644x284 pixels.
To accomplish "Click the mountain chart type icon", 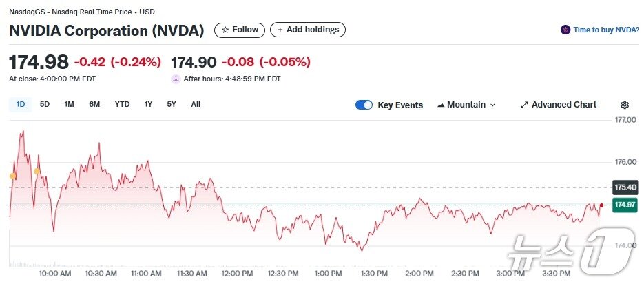I will [441, 105].
